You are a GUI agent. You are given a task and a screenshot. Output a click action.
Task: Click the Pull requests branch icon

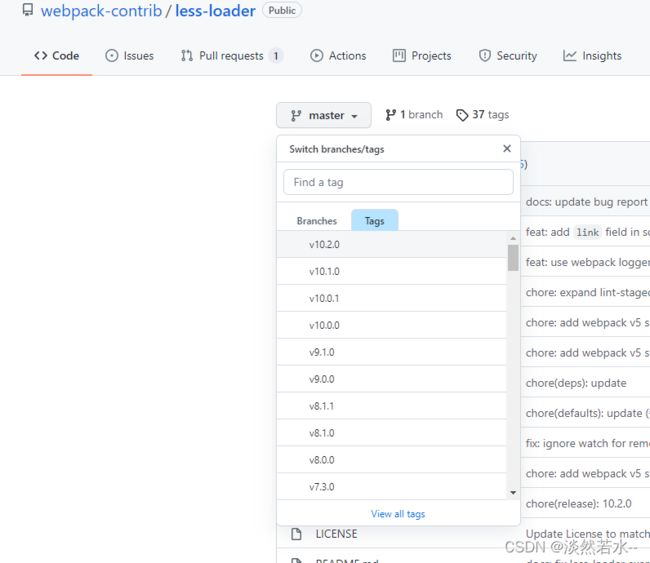click(x=187, y=56)
